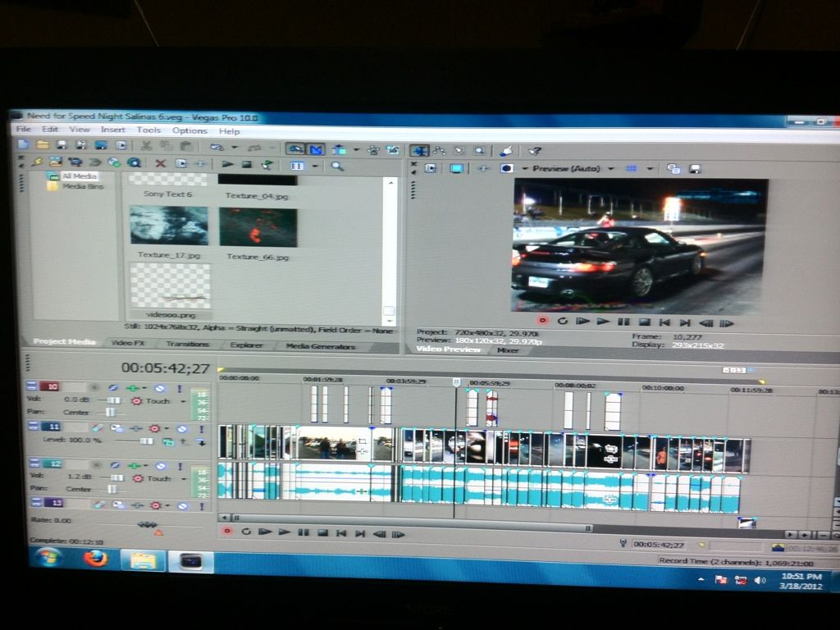Switch to the Transitions tab
840x630 pixels.
point(187,344)
